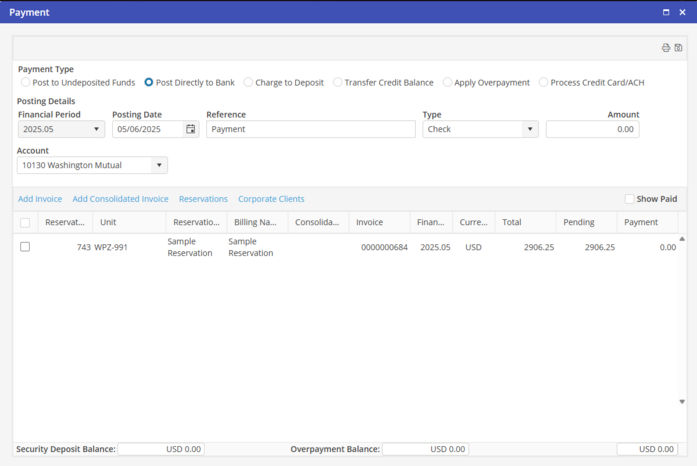Click the print icon in toolbar

tap(666, 48)
